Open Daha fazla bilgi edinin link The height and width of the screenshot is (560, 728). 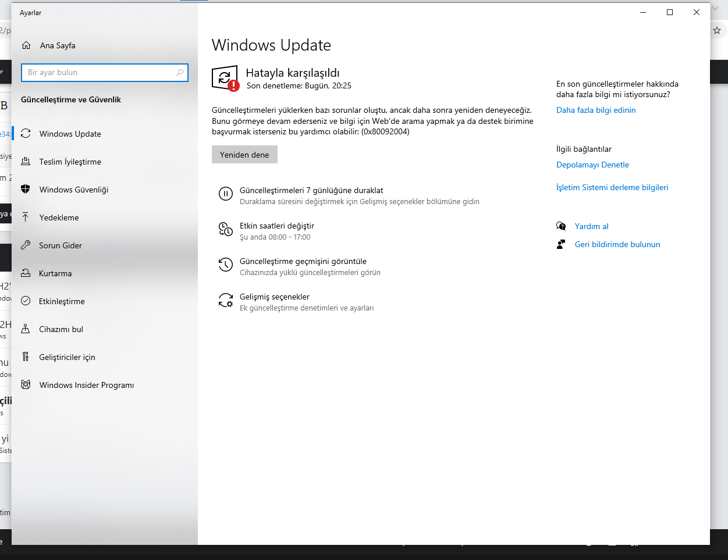[x=596, y=110]
